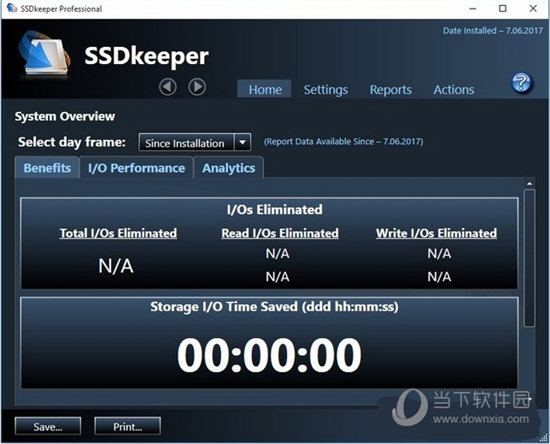
Task: Click the scrollbar up arrow
Action: [x=529, y=183]
